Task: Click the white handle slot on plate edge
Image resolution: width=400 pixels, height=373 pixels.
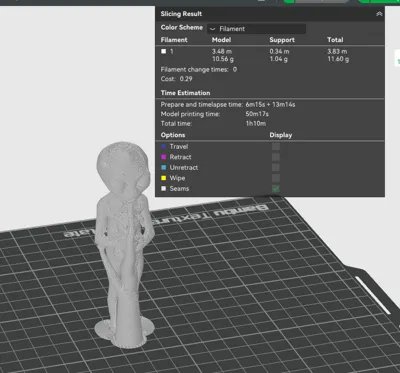Action: click(372, 295)
